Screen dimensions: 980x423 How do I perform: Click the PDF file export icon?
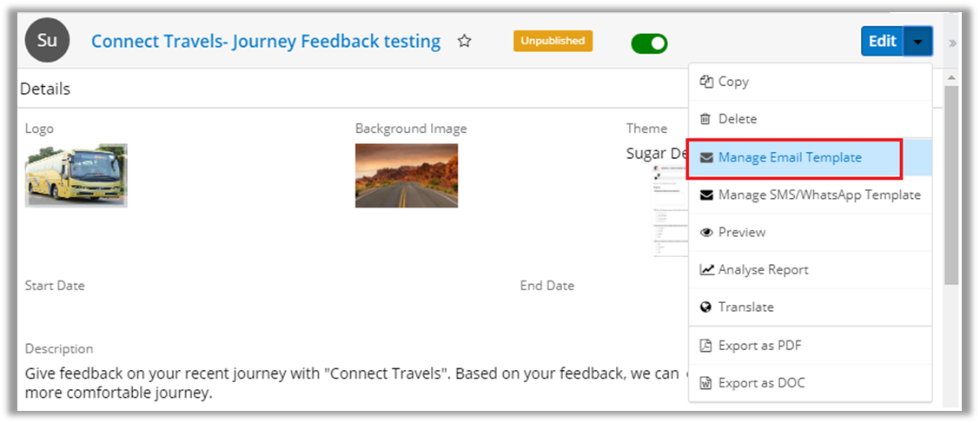tap(706, 346)
